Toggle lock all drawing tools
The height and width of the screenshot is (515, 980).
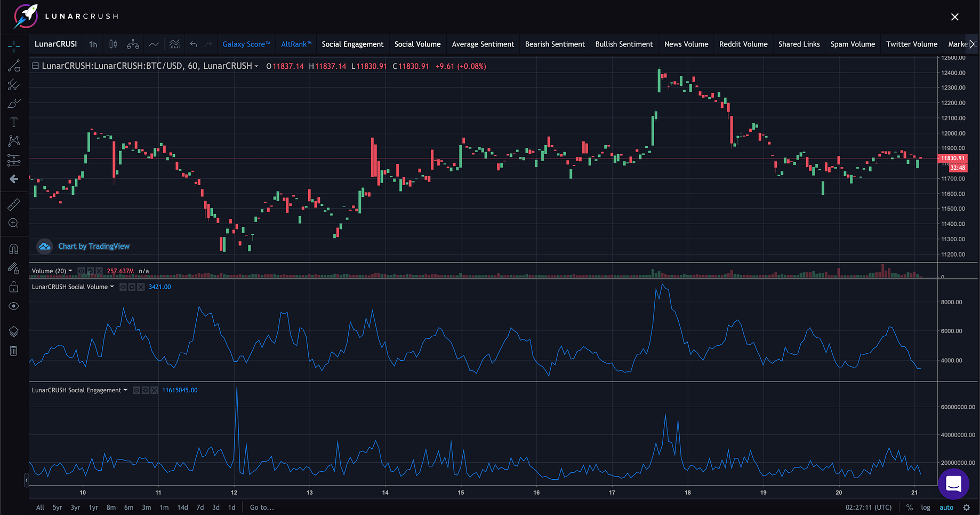14,287
